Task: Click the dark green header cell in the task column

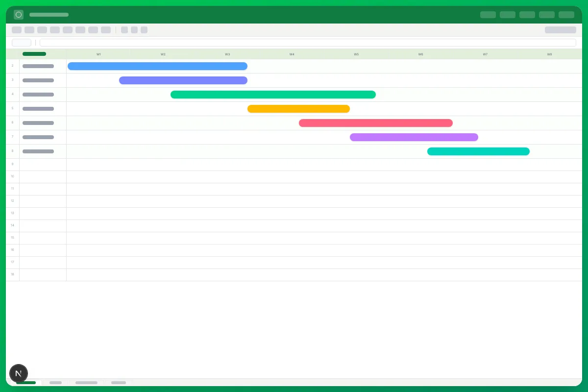Action: tap(34, 54)
